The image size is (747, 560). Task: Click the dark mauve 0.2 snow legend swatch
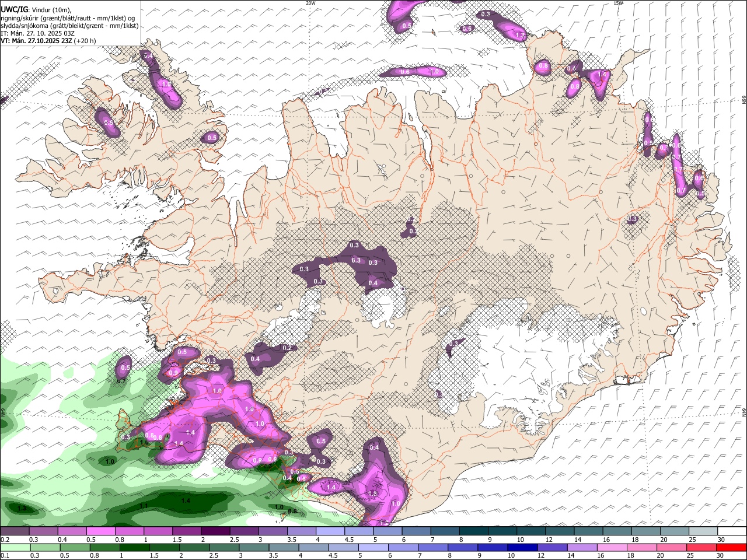pos(15,531)
